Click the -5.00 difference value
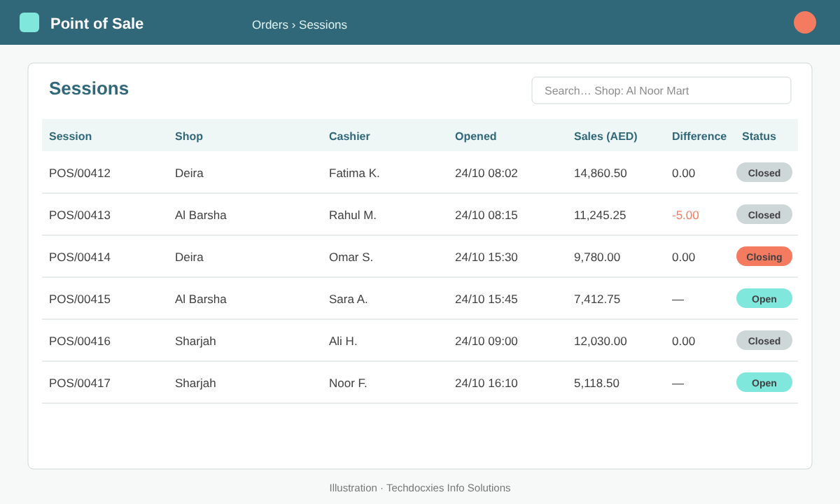Image resolution: width=840 pixels, height=504 pixels. (685, 215)
